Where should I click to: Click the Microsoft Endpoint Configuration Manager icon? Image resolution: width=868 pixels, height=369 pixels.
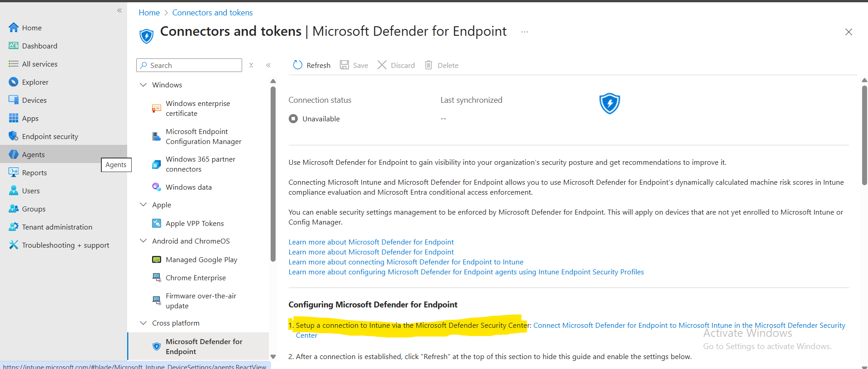pos(157,136)
